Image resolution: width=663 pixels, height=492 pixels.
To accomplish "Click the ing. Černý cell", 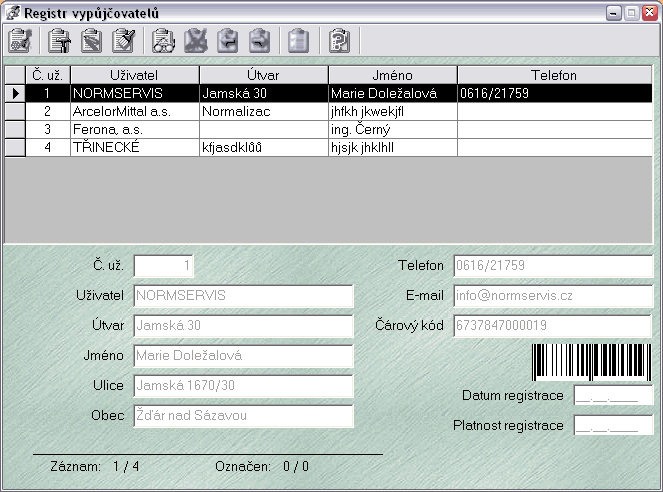I will pyautogui.click(x=392, y=129).
